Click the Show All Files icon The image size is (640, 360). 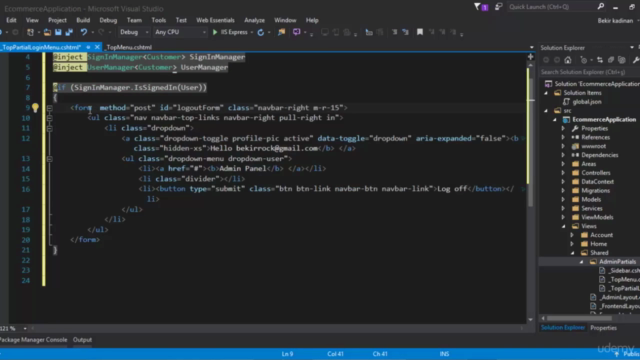[x=622, y=60]
